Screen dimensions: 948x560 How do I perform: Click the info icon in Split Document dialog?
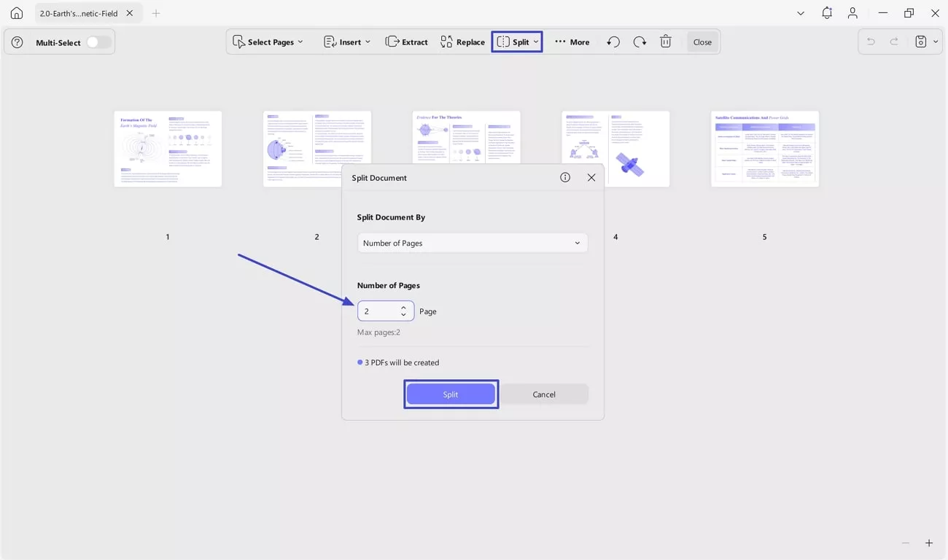coord(565,177)
